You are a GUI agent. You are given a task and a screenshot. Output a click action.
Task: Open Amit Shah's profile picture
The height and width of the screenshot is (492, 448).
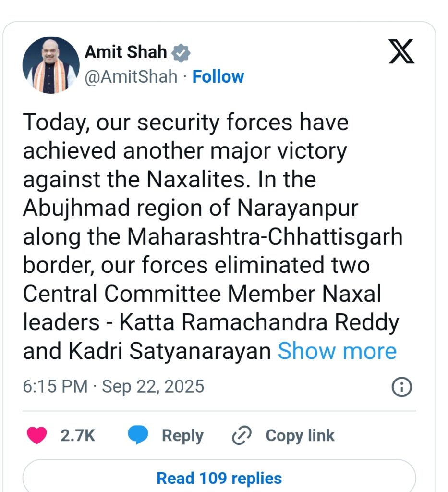click(x=51, y=65)
